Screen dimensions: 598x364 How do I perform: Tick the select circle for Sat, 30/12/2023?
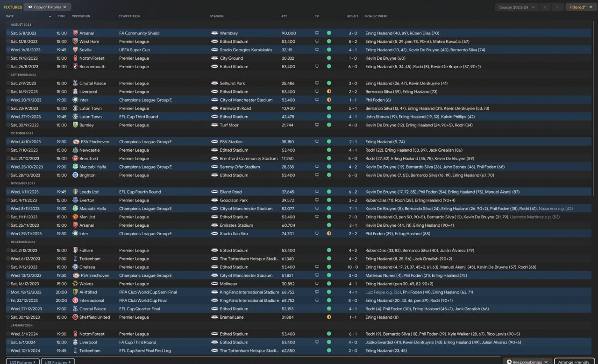[x=8, y=317]
